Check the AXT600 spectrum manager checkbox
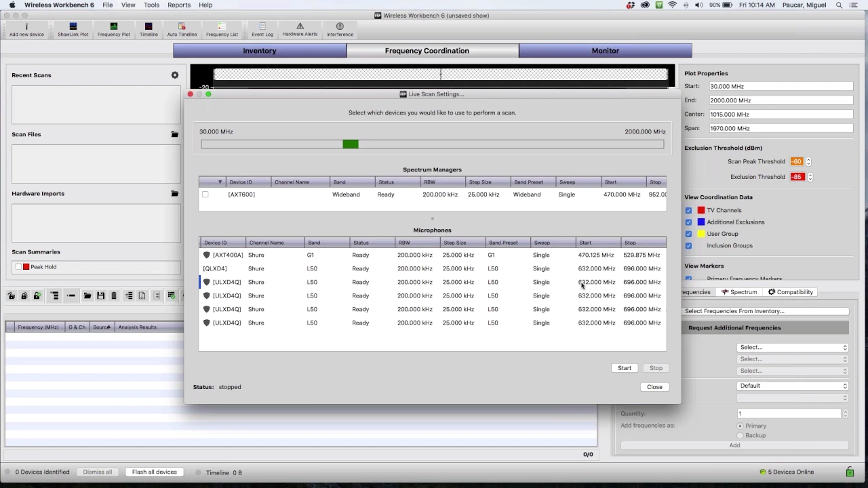The image size is (868, 488). [x=205, y=195]
